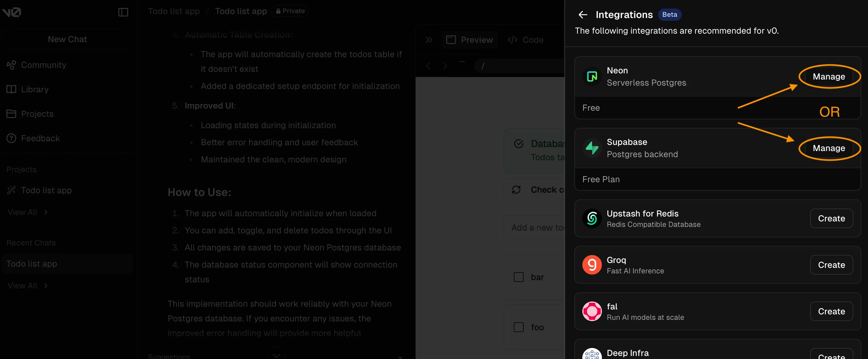Click the Groq logo icon
This screenshot has height=359, width=868.
pyautogui.click(x=592, y=265)
